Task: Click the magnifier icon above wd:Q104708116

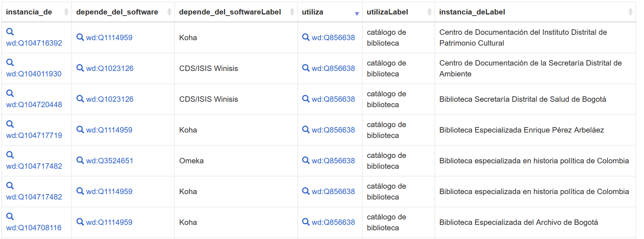Action: (x=10, y=217)
